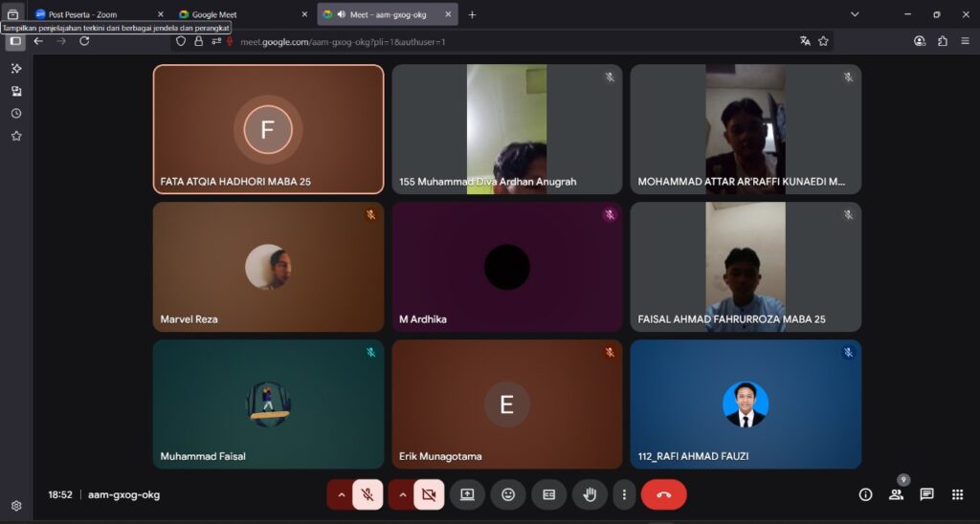
Task: Reload the current page
Action: 84,41
